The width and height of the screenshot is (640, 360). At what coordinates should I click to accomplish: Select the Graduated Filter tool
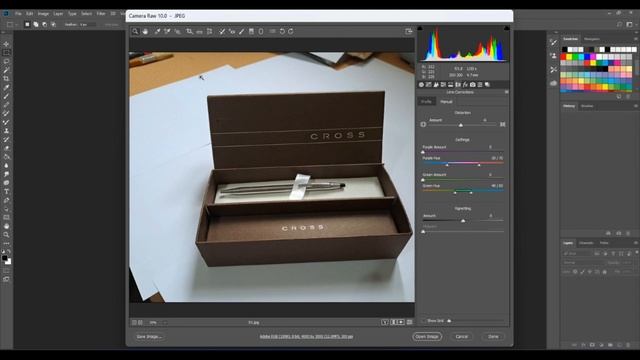tap(251, 31)
